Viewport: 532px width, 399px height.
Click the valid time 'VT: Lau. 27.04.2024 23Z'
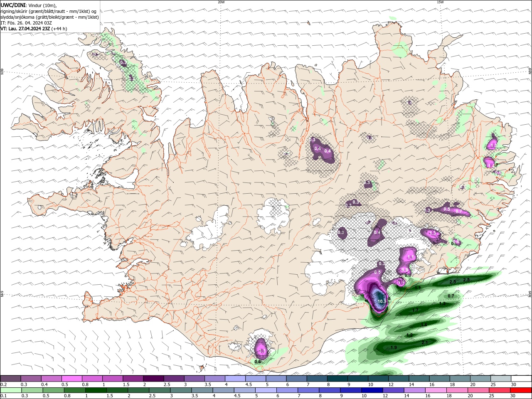(x=26, y=29)
